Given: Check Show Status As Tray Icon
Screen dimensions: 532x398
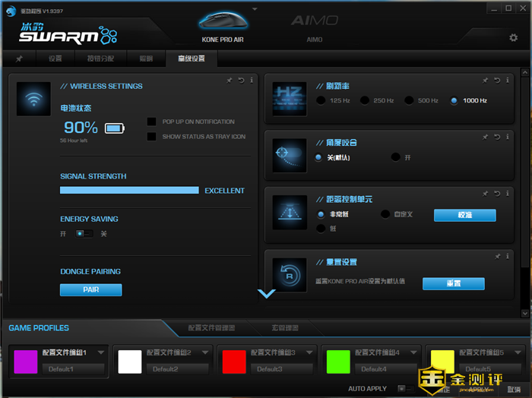Looking at the screenshot, I should (x=152, y=137).
